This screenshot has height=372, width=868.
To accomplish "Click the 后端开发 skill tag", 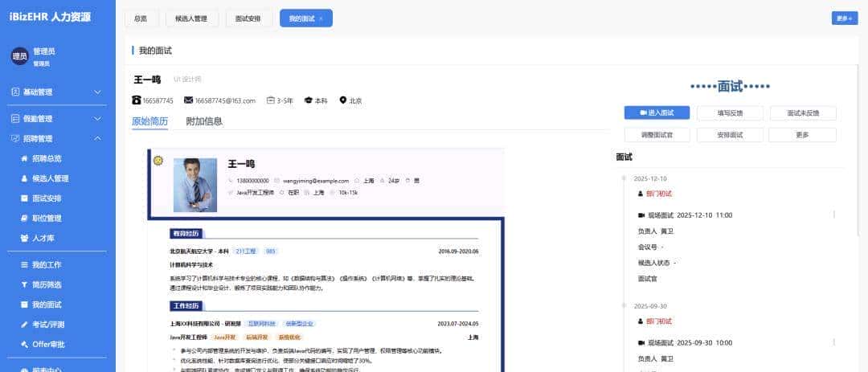I will pos(257,337).
